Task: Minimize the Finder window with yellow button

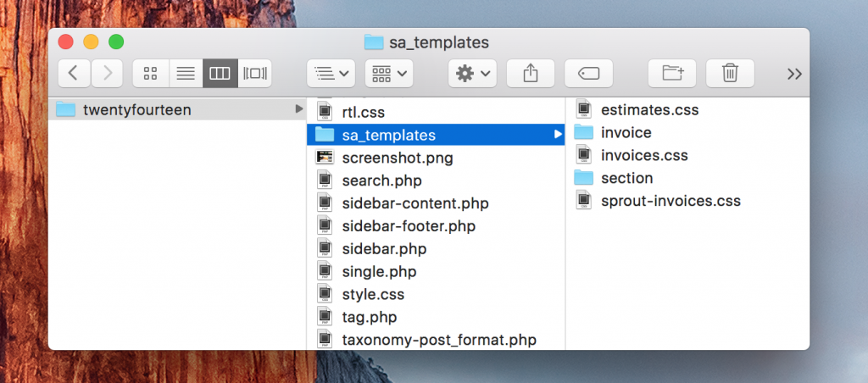Action: pyautogui.click(x=91, y=42)
